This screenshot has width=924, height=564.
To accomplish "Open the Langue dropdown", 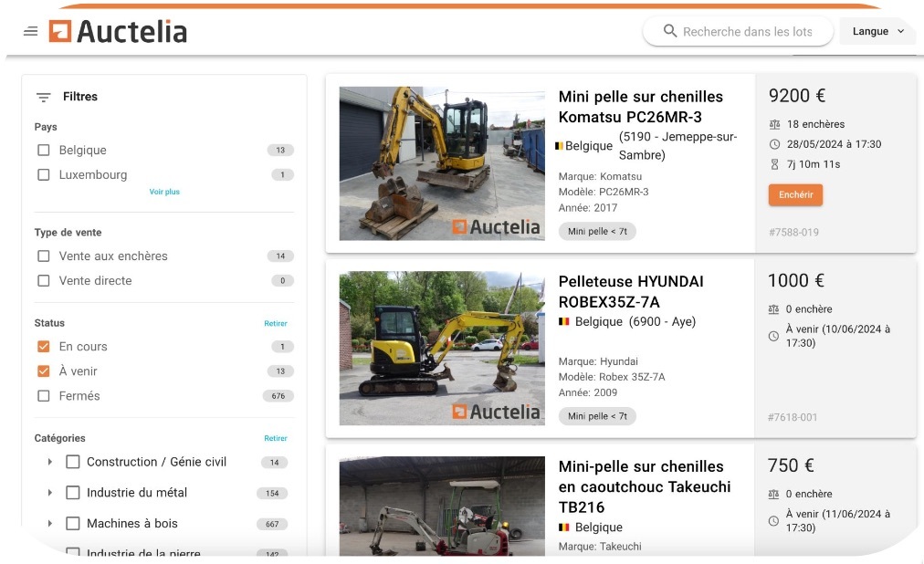I will [x=877, y=31].
